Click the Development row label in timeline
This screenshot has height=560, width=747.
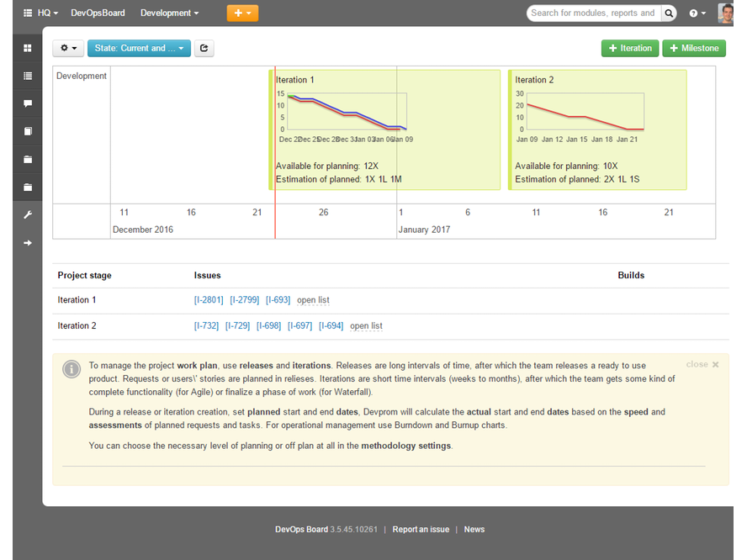tap(82, 76)
